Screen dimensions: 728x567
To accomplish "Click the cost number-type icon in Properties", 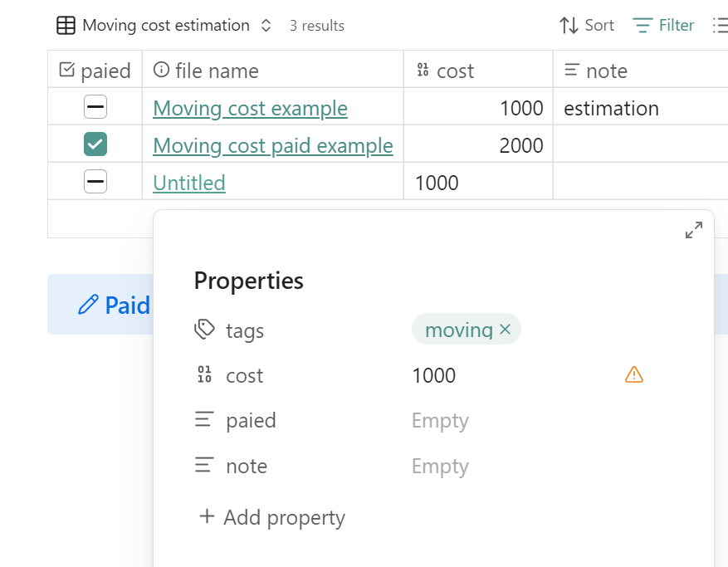I will tap(204, 375).
